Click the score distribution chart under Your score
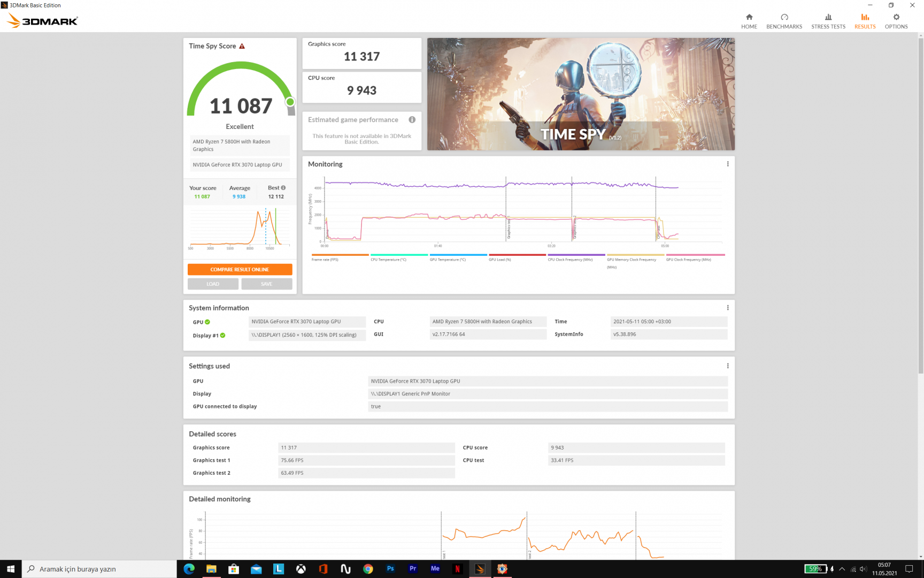This screenshot has width=924, height=578. 240,229
